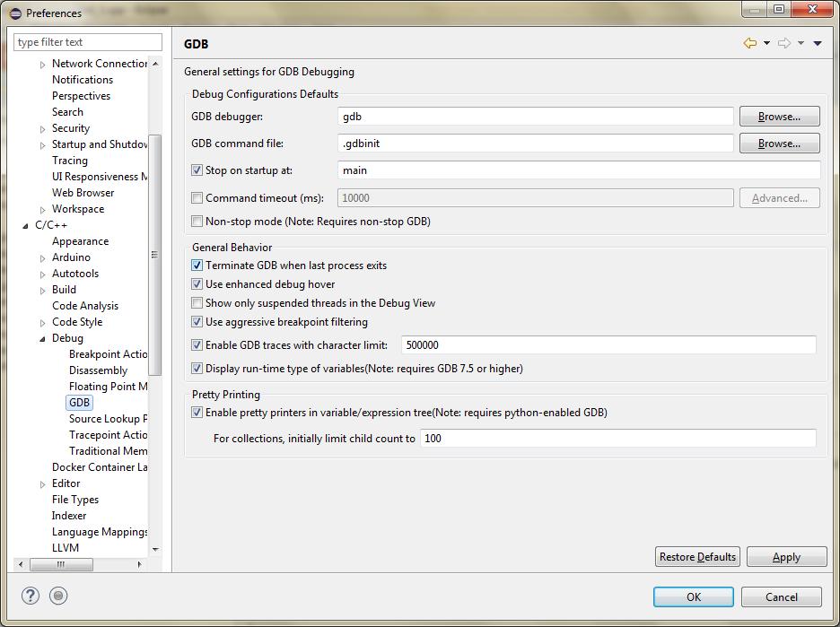This screenshot has width=840, height=627.
Task: Expand the Code Style tree node
Action: click(43, 323)
